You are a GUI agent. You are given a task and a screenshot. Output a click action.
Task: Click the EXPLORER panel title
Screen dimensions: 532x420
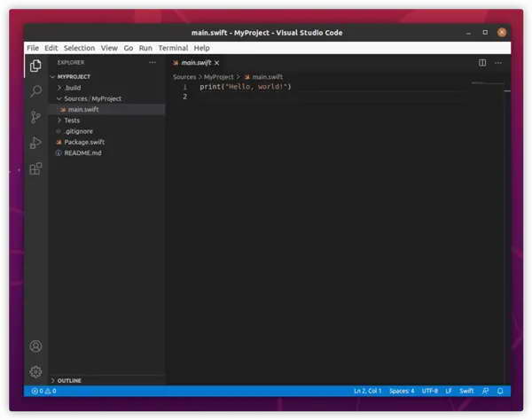[71, 62]
